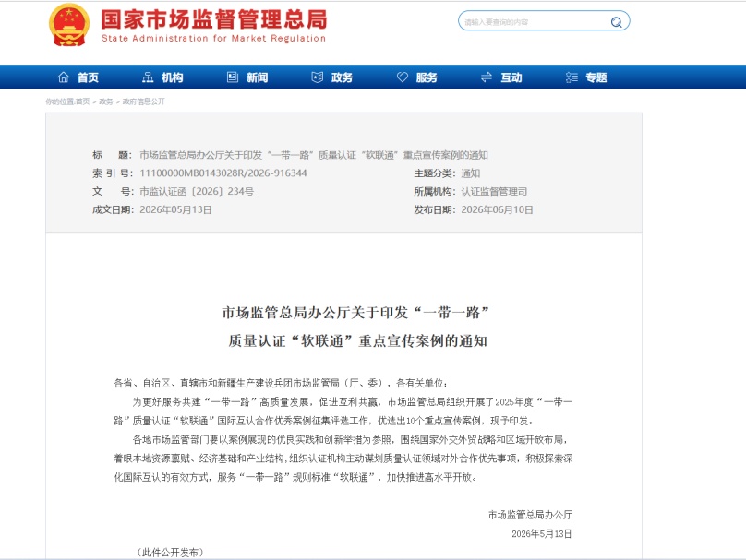Click the search magnifier icon
The height and width of the screenshot is (560, 746).
[x=616, y=22]
